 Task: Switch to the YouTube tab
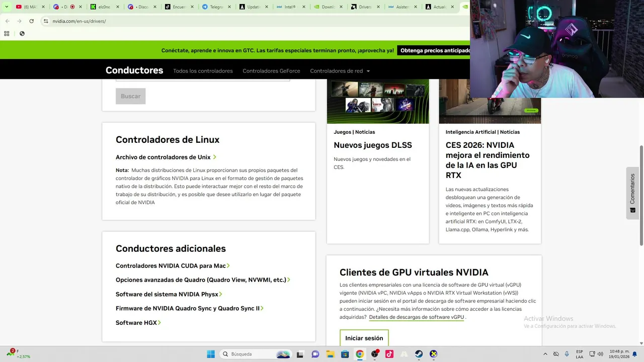coord(30,7)
